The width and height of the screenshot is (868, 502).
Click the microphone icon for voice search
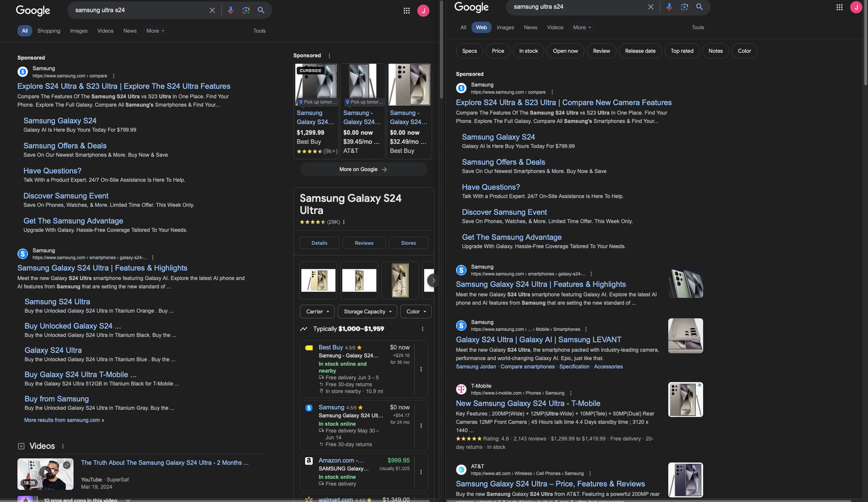pos(231,10)
